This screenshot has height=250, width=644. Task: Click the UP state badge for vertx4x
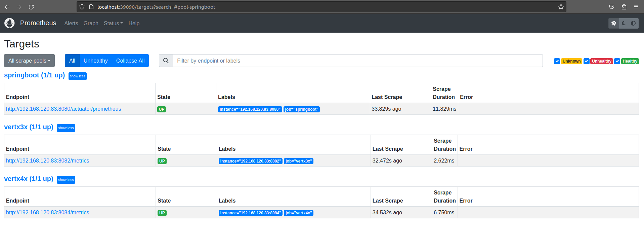point(162,213)
